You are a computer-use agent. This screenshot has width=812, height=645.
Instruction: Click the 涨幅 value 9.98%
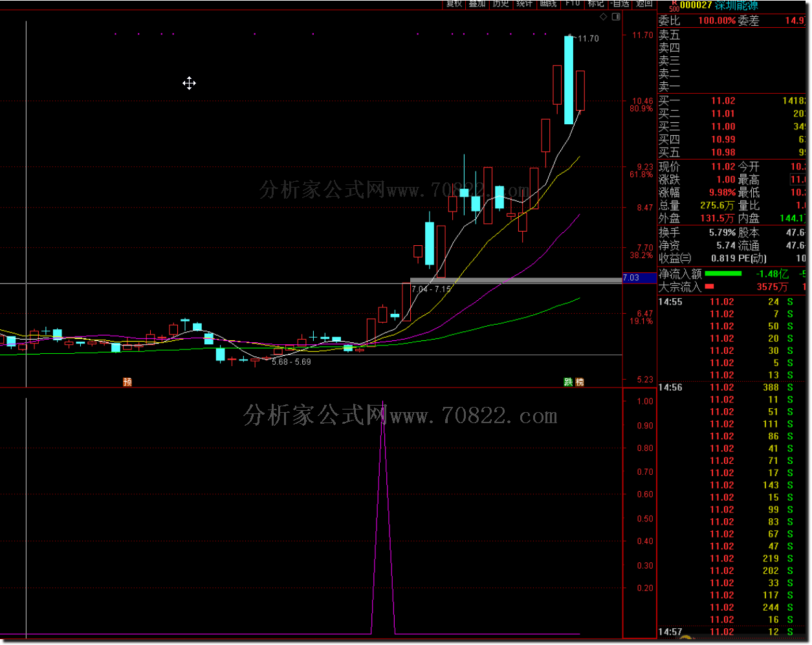723,193
